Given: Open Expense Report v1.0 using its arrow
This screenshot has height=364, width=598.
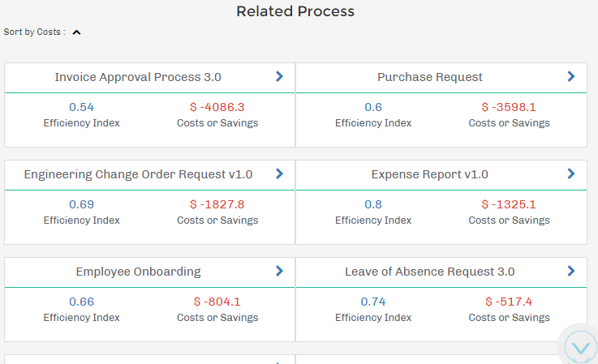Looking at the screenshot, I should [x=571, y=173].
